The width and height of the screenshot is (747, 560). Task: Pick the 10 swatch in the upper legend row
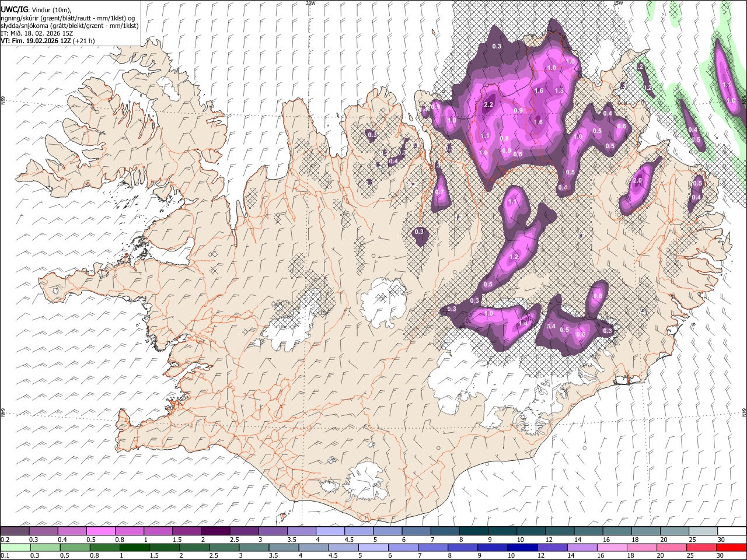pyautogui.click(x=530, y=531)
